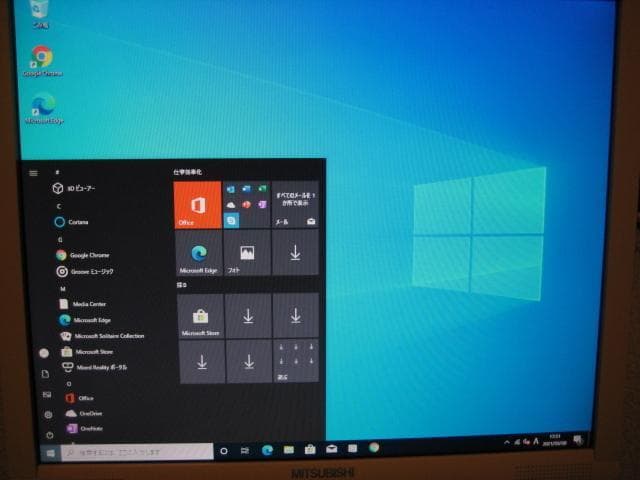
Task: Launch Office from app list
Action: coord(80,398)
